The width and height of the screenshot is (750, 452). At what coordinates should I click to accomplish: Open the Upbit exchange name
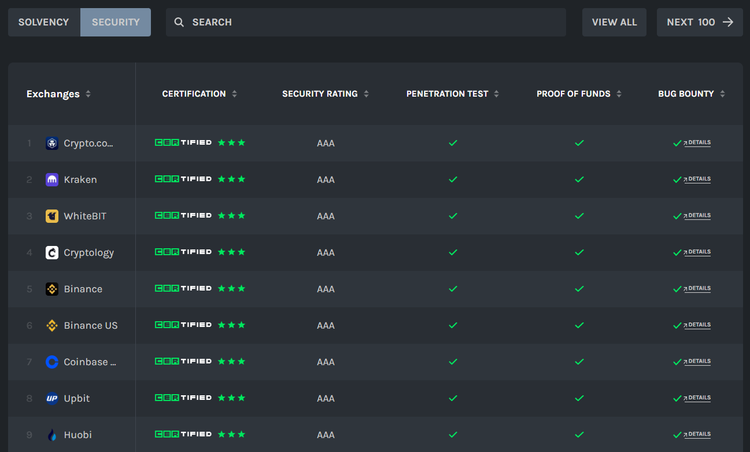[x=77, y=398]
